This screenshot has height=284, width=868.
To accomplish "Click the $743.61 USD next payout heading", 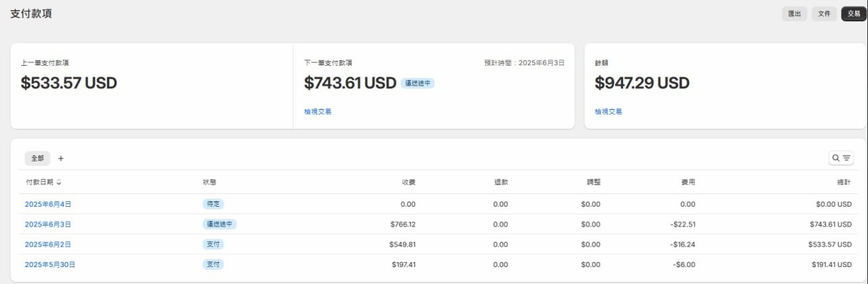I will [x=350, y=83].
